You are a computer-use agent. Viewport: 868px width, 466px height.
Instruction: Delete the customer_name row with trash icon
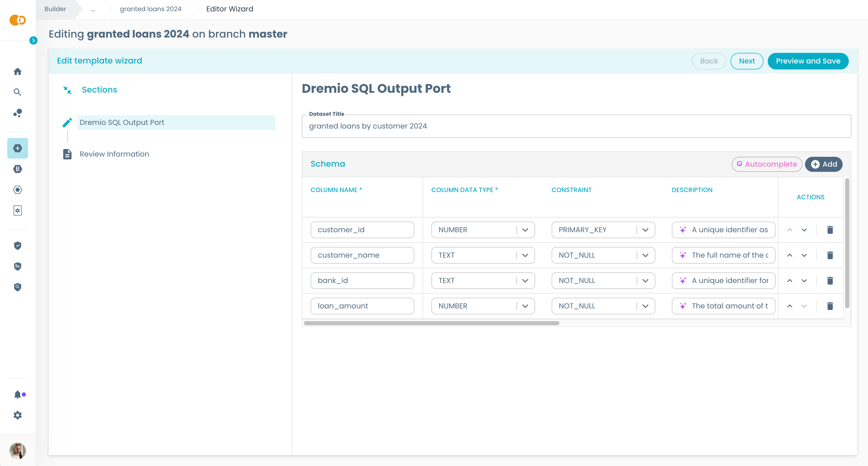(830, 255)
